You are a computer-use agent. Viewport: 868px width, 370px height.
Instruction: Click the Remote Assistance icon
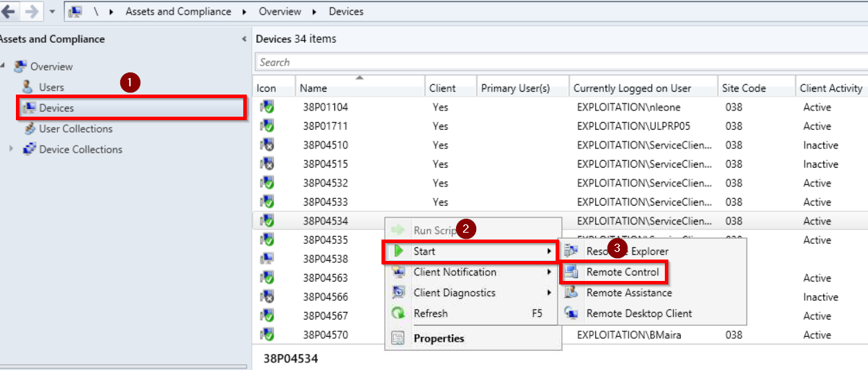coord(572,293)
